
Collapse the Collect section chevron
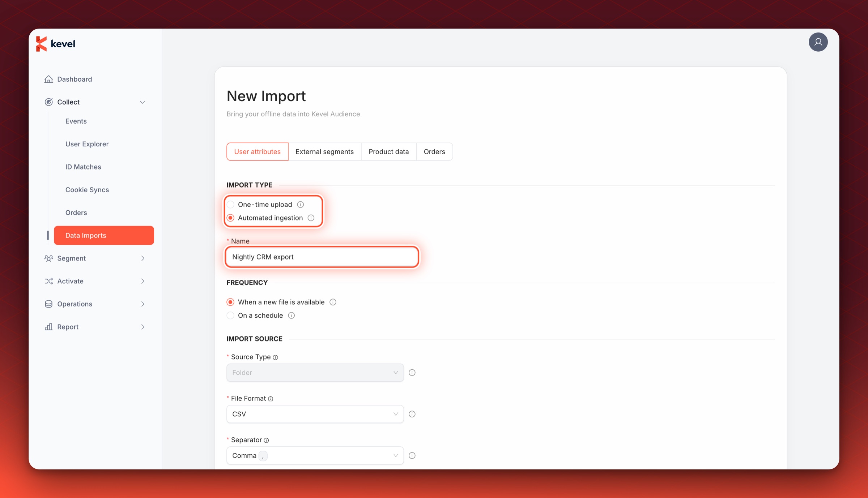[x=142, y=102]
